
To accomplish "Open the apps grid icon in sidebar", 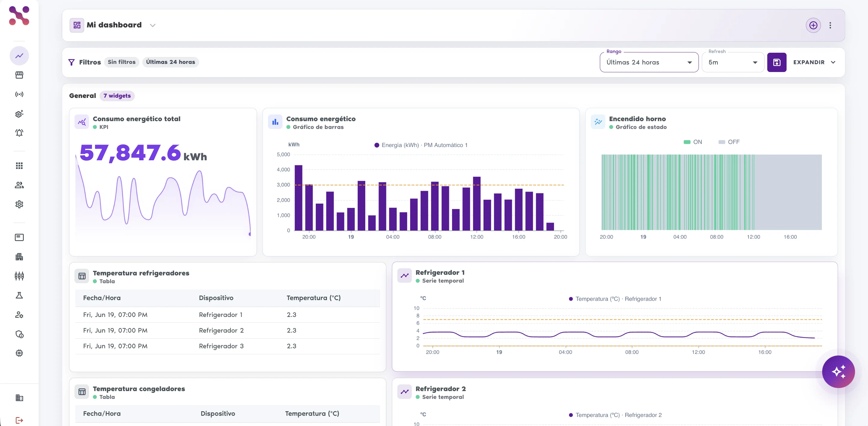I will click(x=19, y=166).
